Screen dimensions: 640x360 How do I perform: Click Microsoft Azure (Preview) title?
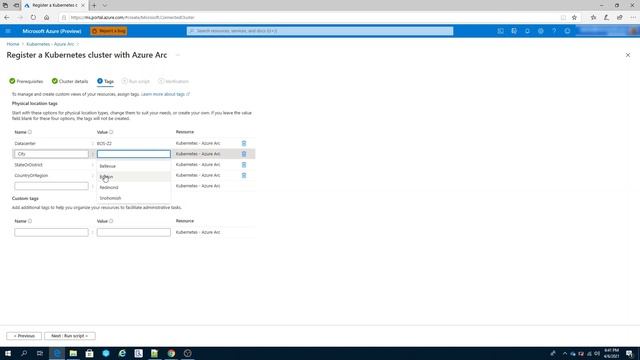pyautogui.click(x=52, y=31)
